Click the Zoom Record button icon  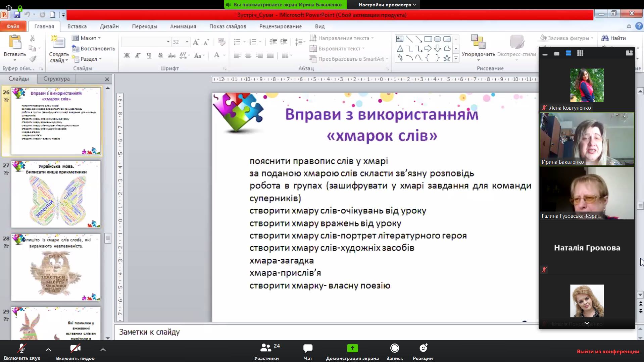click(x=395, y=348)
